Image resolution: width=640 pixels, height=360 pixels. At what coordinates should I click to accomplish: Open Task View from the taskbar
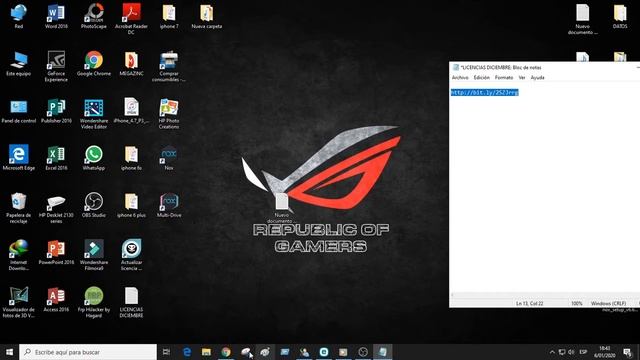166,352
